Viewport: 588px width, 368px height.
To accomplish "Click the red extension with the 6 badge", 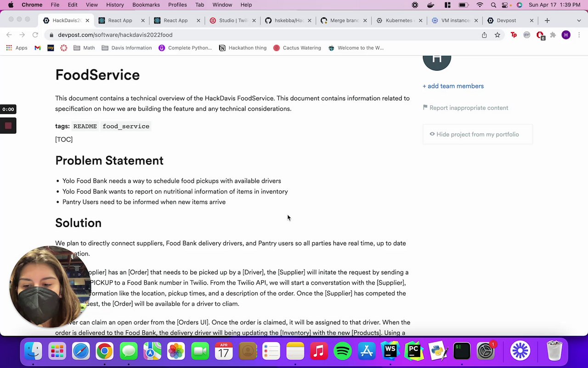I will point(540,35).
